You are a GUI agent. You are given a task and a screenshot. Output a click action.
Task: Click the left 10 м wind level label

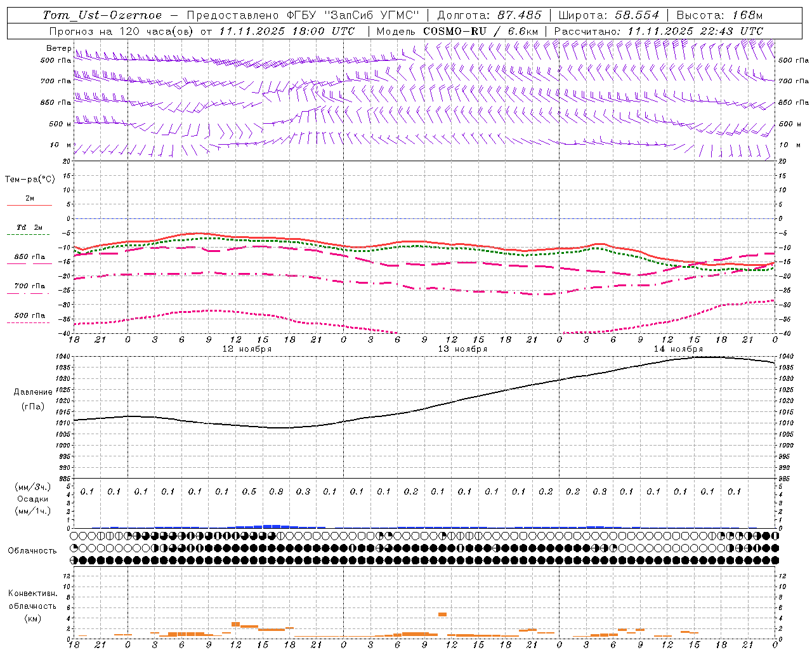point(61,145)
